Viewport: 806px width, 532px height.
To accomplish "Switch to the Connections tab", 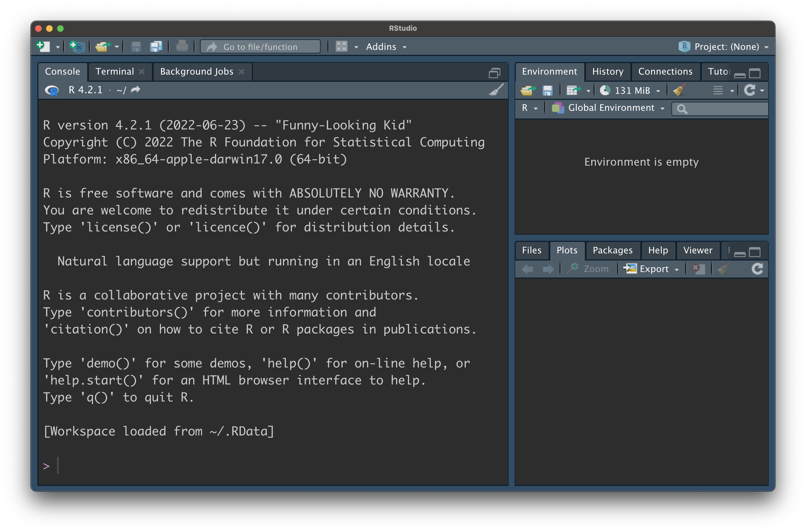I will [x=666, y=72].
